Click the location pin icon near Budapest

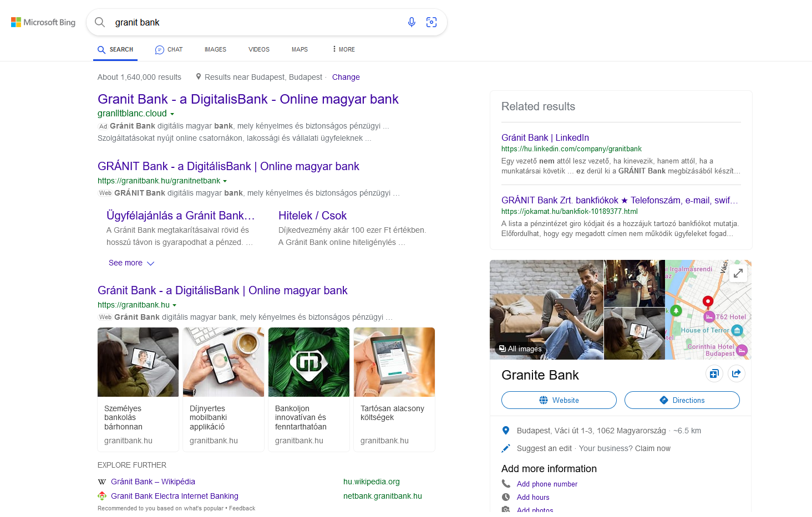199,77
